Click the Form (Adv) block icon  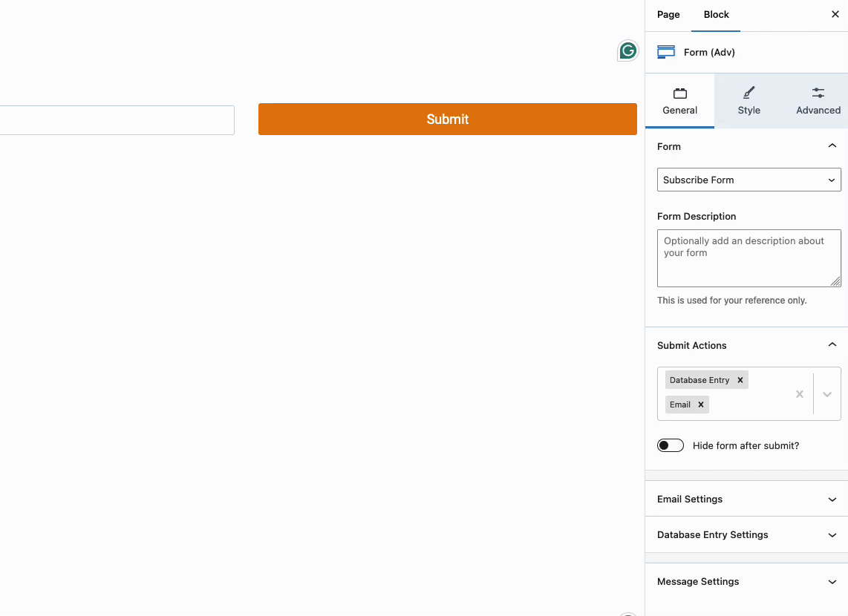click(x=666, y=51)
